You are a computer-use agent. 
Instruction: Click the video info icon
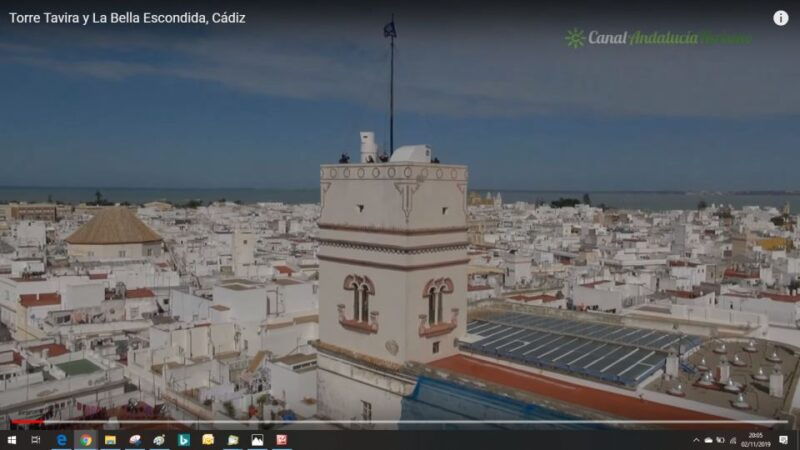coord(780,18)
